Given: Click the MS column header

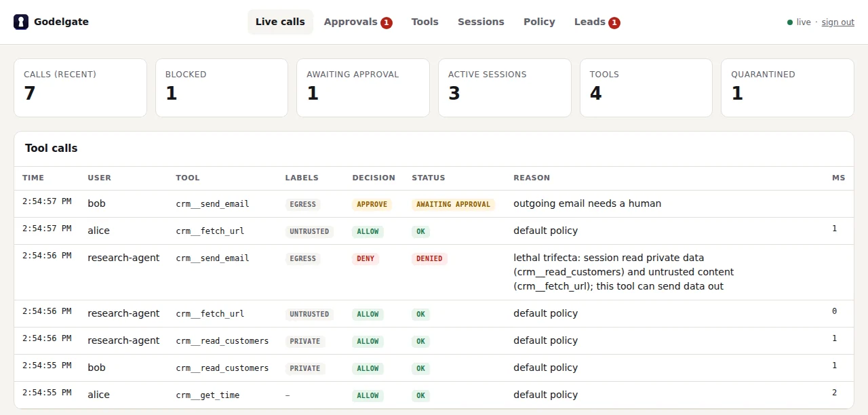Looking at the screenshot, I should 839,178.
